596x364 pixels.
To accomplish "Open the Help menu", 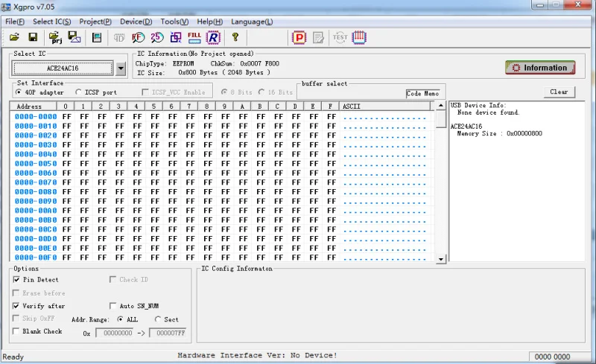I will 210,22.
